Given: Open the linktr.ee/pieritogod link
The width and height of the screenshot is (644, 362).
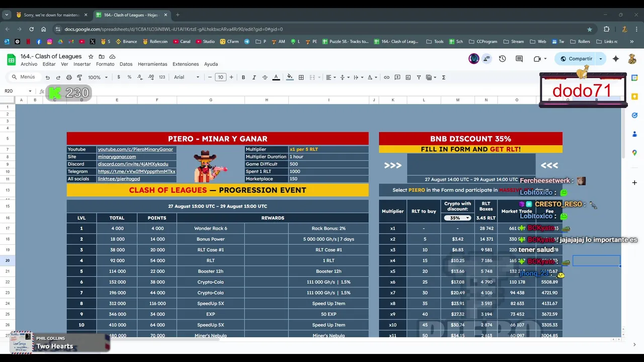Looking at the screenshot, I should click(x=119, y=179).
